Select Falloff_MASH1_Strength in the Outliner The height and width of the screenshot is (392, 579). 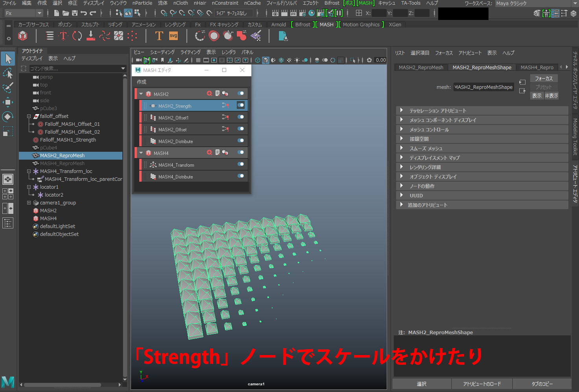pyautogui.click(x=68, y=140)
